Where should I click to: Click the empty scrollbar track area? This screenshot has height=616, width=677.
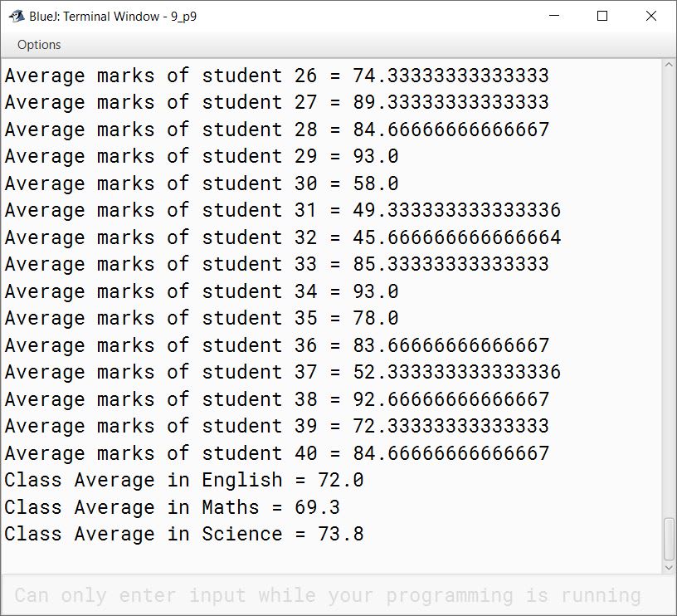pos(670,332)
